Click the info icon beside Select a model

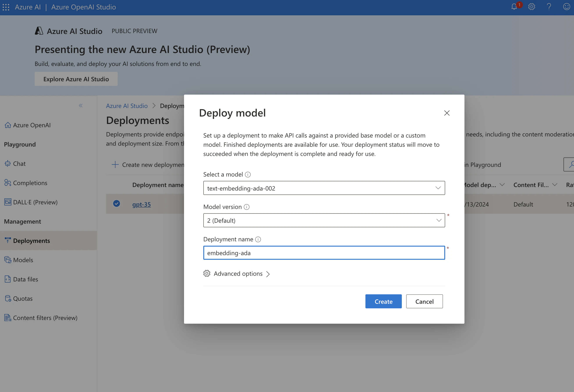click(x=248, y=175)
